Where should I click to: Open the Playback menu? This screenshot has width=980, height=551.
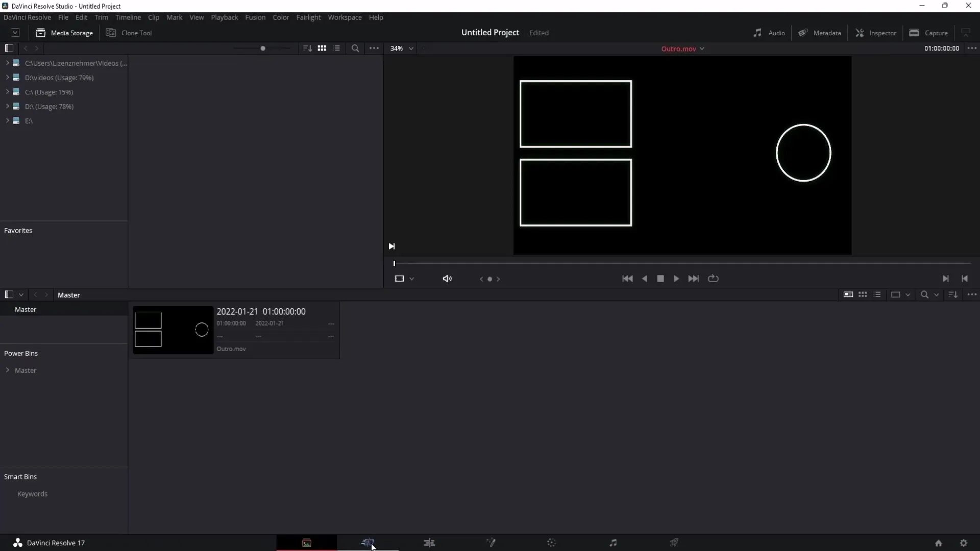pos(225,17)
